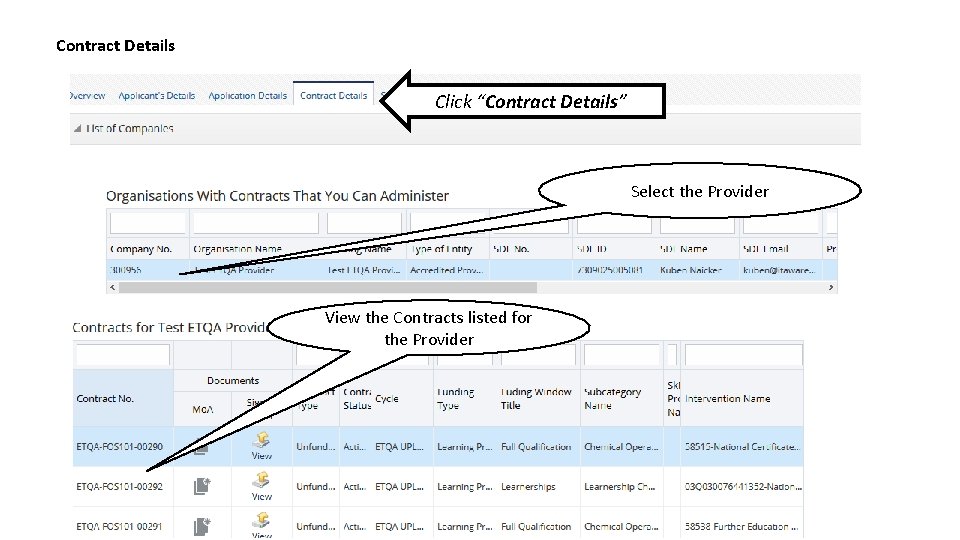960x540 pixels.
Task: Sort by Contract No. column header
Action: (x=105, y=399)
